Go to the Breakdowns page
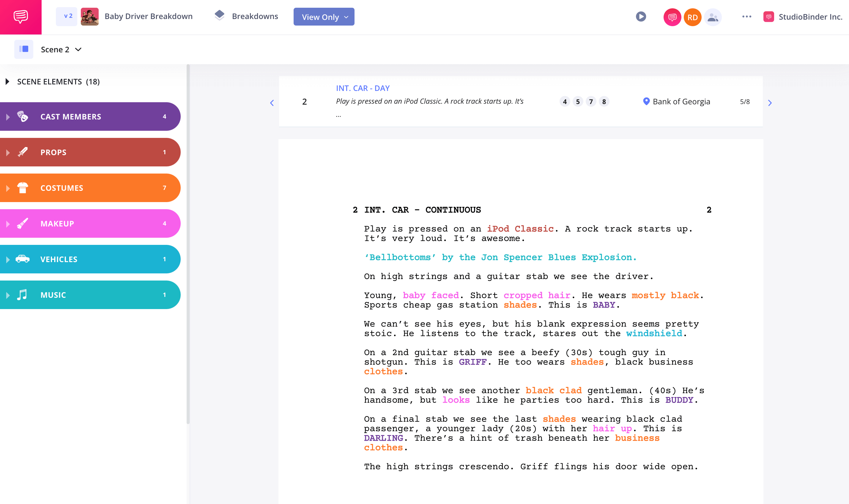The height and width of the screenshot is (504, 849). (255, 16)
